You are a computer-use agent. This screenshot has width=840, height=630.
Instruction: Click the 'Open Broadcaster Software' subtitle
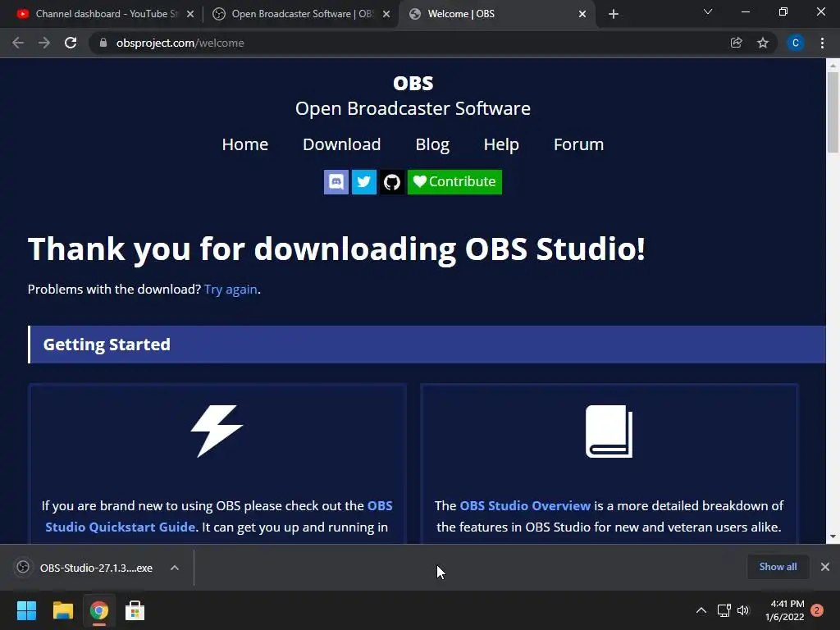(x=413, y=109)
